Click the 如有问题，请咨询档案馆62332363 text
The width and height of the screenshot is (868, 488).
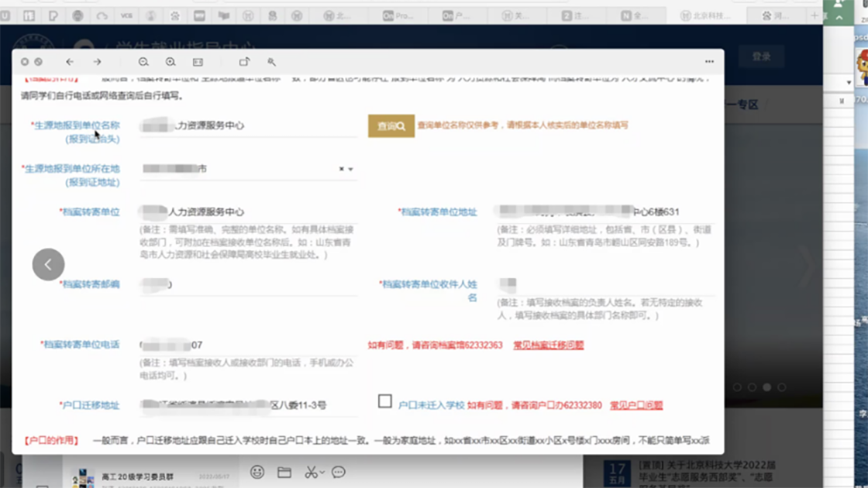435,345
